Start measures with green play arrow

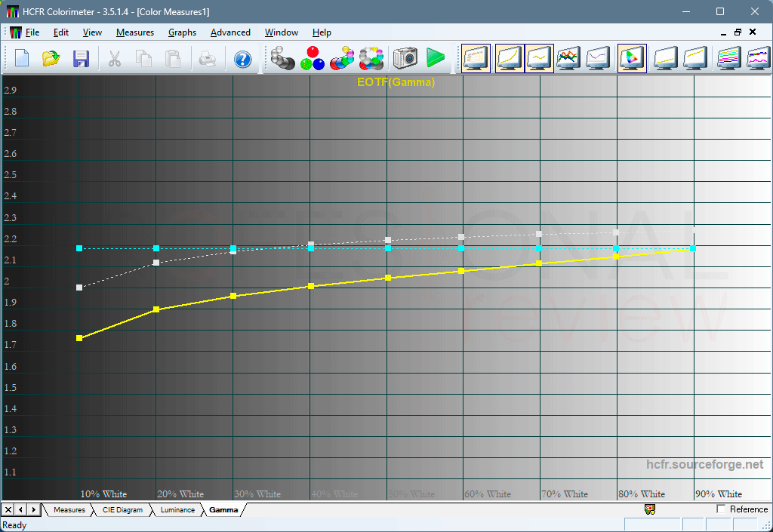point(436,58)
